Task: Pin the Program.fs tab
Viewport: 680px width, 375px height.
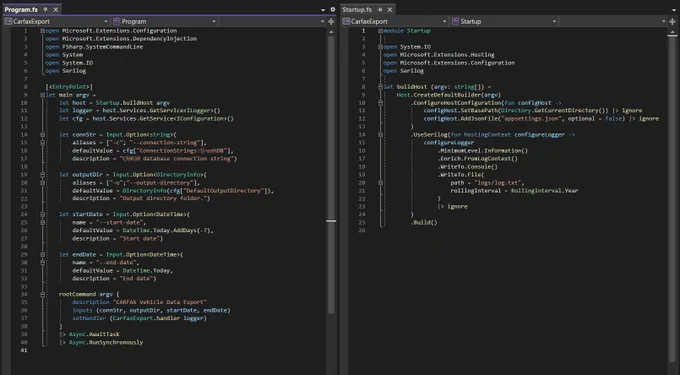Action: (x=46, y=10)
